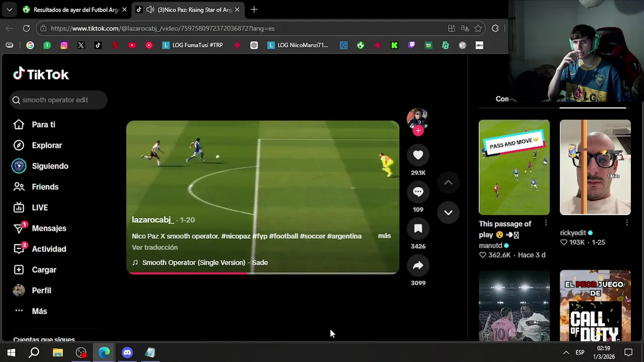644x362 pixels.
Task: Open options menu for manutd video
Action: click(546, 223)
